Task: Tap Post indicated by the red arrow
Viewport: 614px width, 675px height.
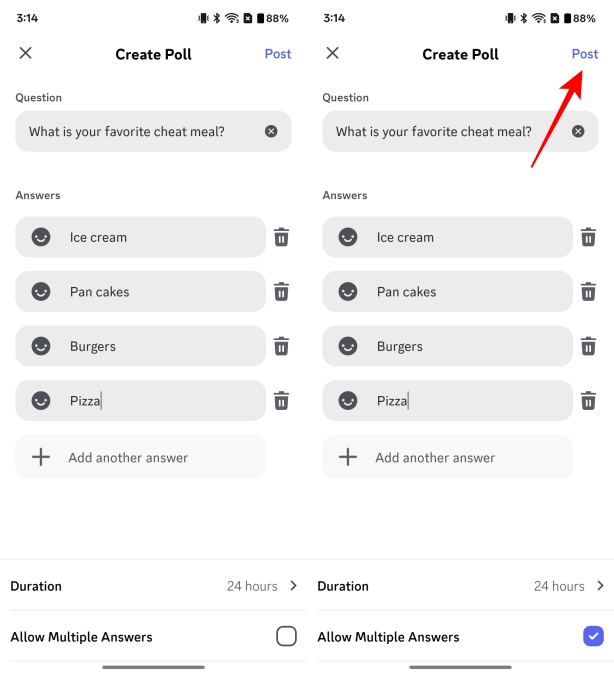Action: click(585, 54)
